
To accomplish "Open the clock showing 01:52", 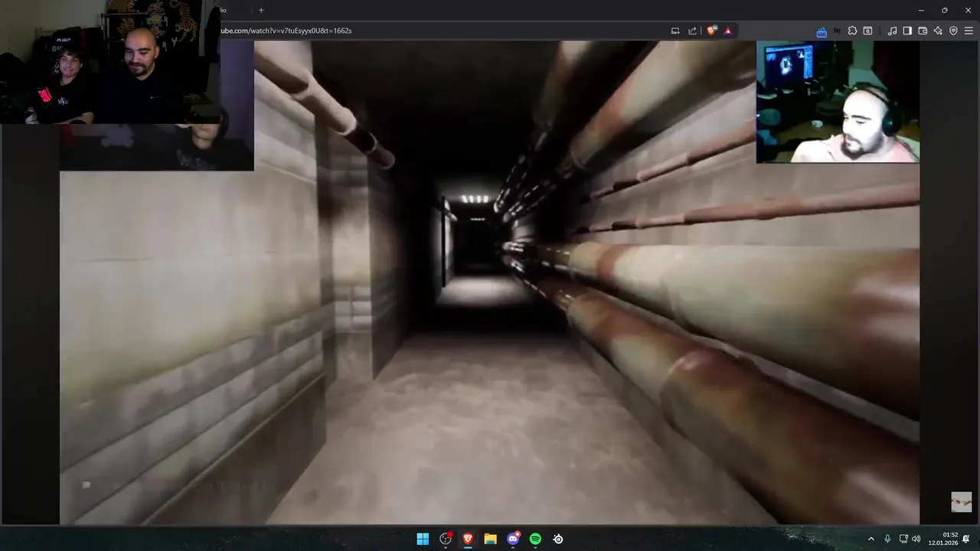I will pos(943,539).
